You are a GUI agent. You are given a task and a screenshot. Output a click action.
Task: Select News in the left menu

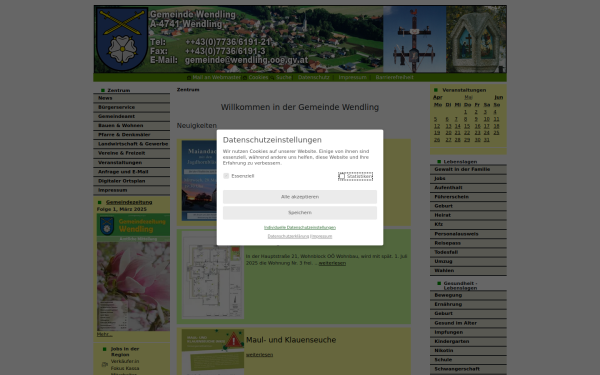point(132,98)
